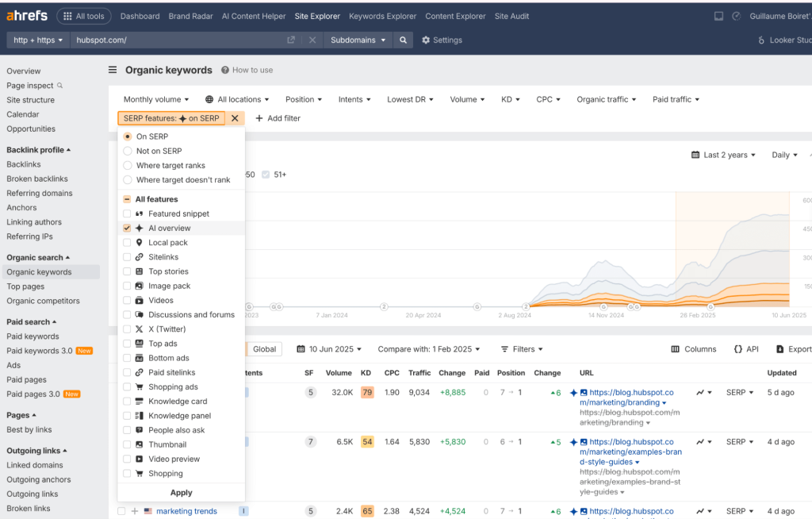The height and width of the screenshot is (519, 812).
Task: Click calendar icon for Last 2 years
Action: 695,155
